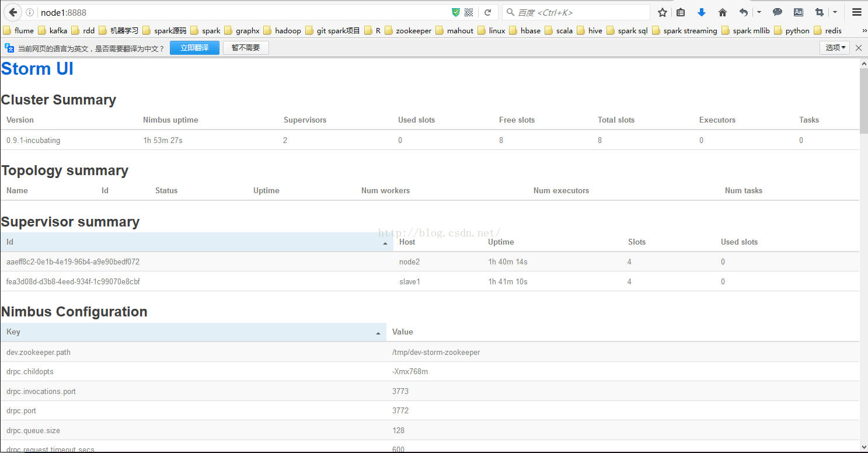This screenshot has width=868, height=453.
Task: Click the Aa reader icon
Action: coord(798,12)
